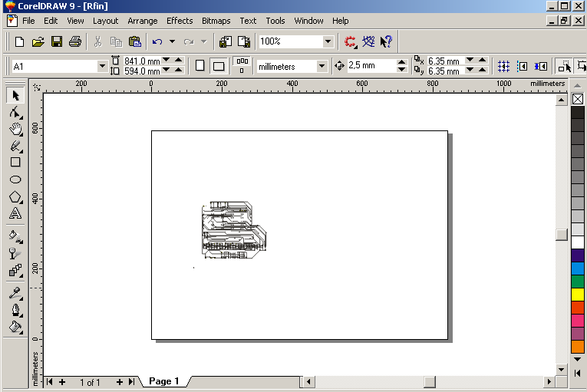587x392 pixels.
Task: Open the Arrange menu
Action: point(142,21)
